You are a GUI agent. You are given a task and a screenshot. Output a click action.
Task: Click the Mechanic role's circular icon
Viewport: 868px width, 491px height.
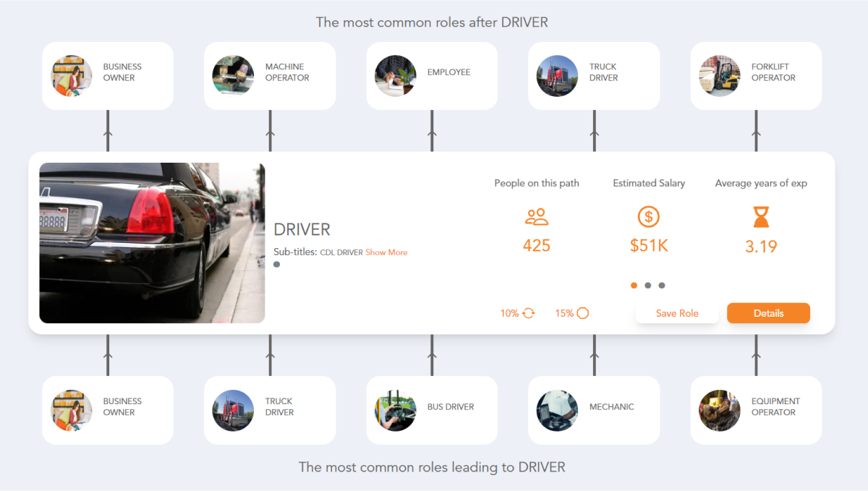click(x=557, y=410)
